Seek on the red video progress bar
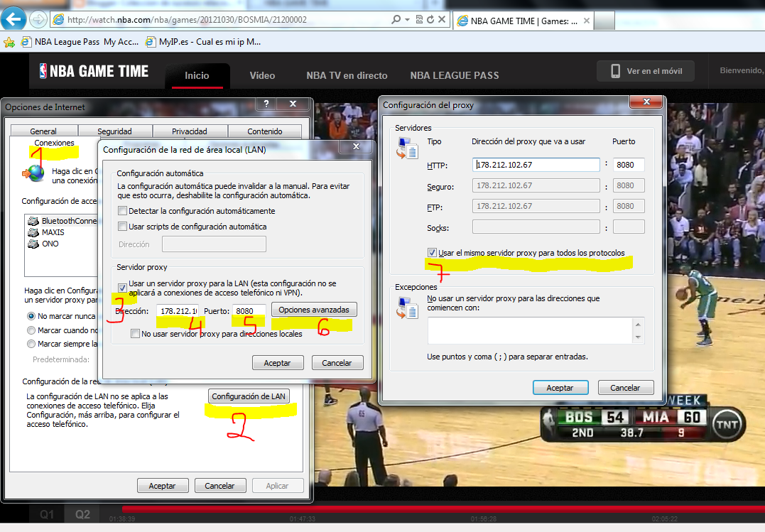This screenshot has width=765, height=532. 443,509
